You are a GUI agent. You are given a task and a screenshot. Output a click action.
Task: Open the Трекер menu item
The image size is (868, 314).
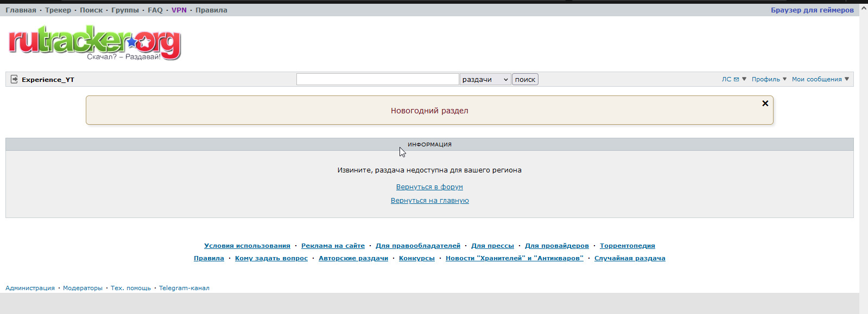(x=58, y=10)
